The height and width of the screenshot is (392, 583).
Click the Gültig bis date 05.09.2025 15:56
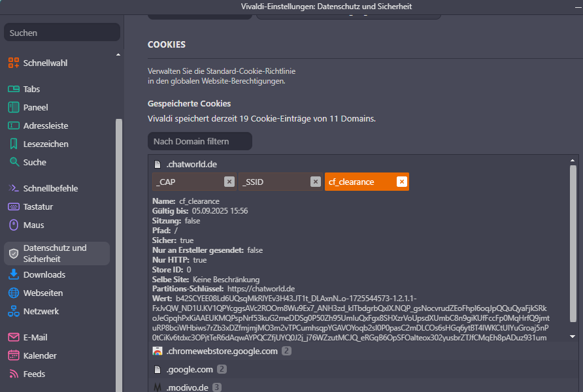220,210
